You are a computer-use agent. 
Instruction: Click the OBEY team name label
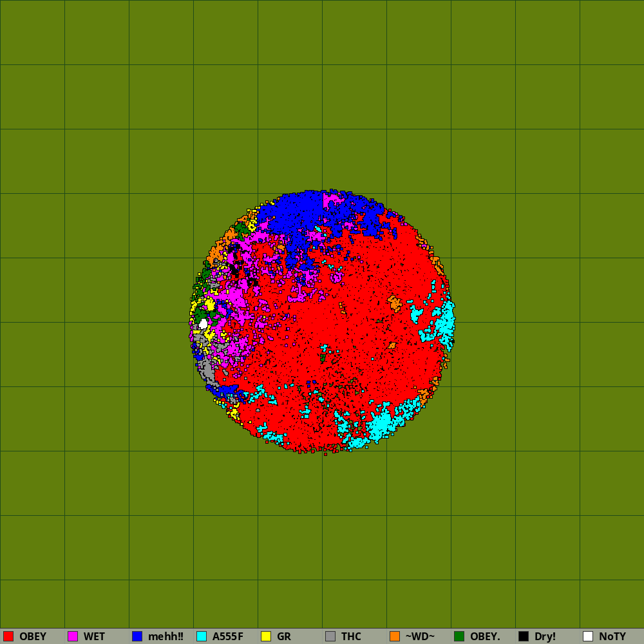point(33,636)
